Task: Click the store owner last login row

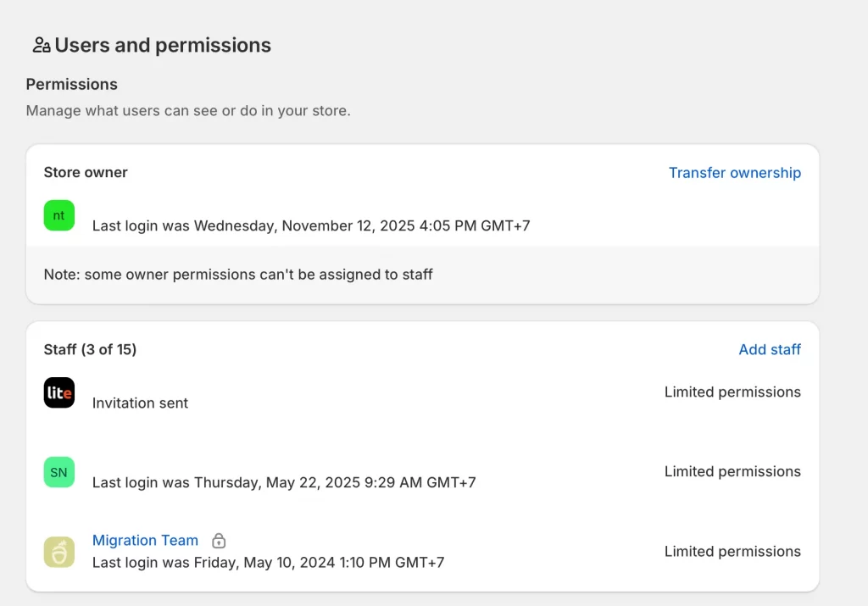Action: [x=312, y=225]
